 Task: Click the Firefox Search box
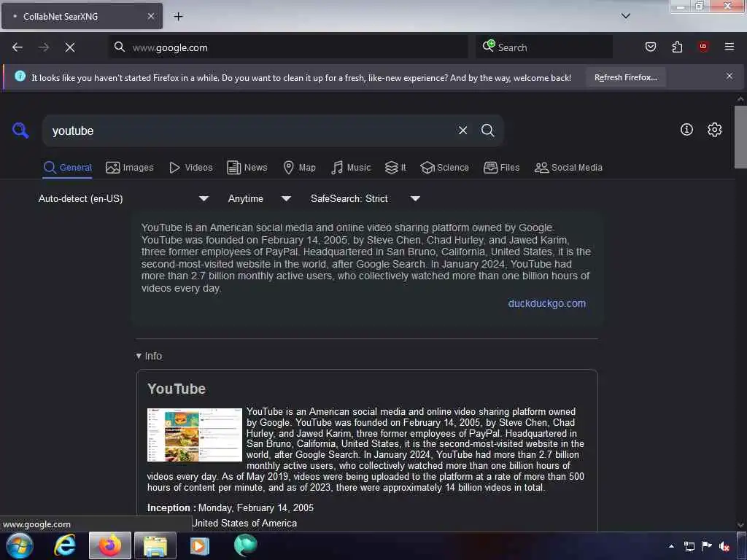(x=543, y=47)
